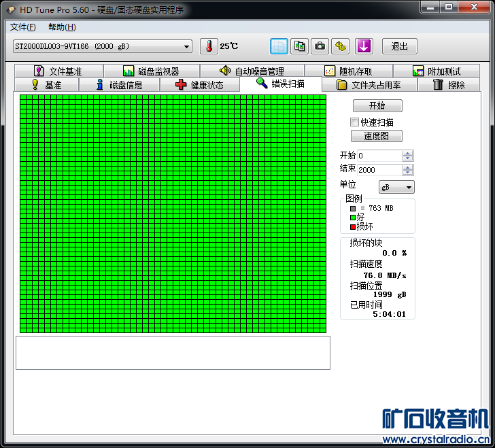Minimize the HD Tune Pro window
This screenshot has height=448, width=495.
pyautogui.click(x=430, y=7)
